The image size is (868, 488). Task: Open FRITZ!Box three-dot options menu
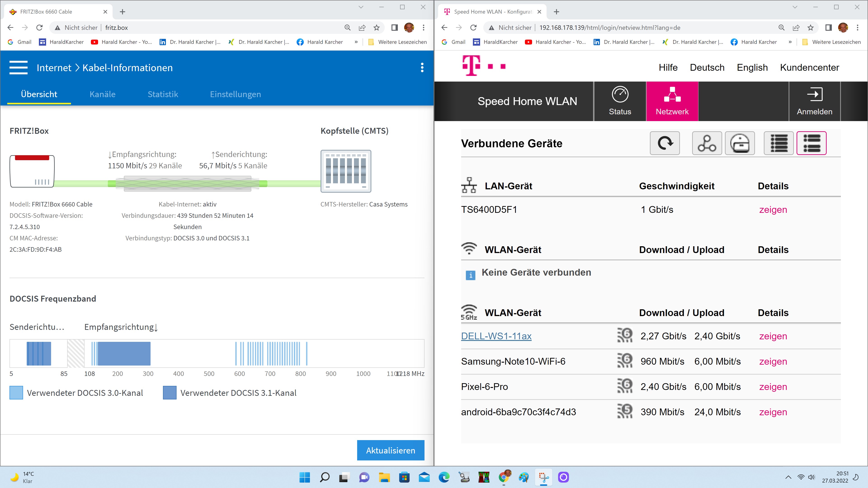coord(422,68)
